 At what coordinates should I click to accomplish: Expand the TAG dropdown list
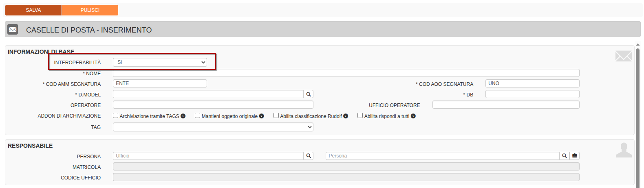tap(213, 127)
